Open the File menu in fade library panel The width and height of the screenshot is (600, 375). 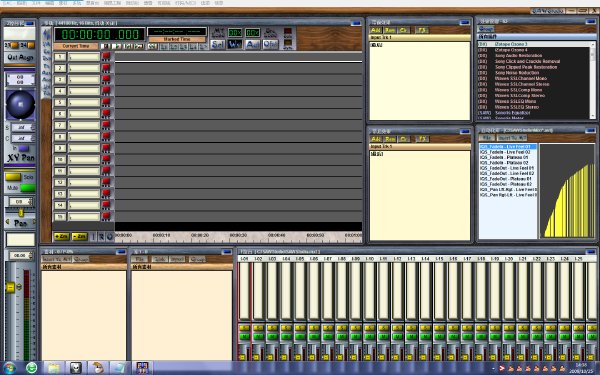click(487, 138)
